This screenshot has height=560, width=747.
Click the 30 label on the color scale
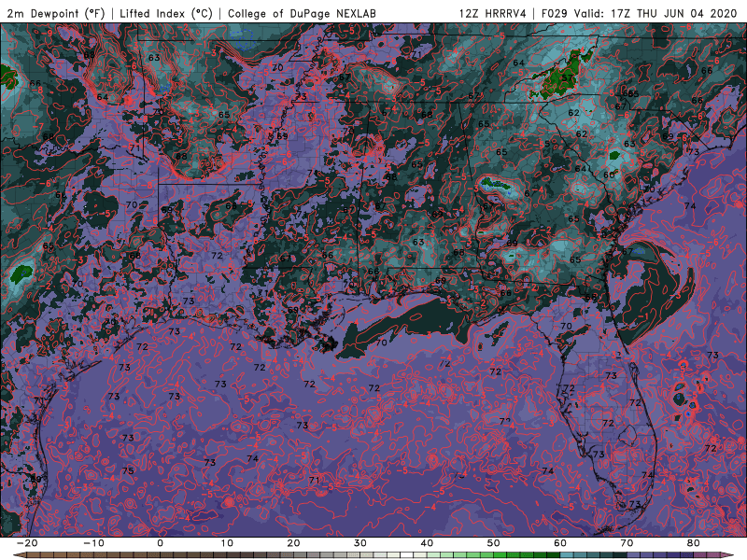click(360, 543)
